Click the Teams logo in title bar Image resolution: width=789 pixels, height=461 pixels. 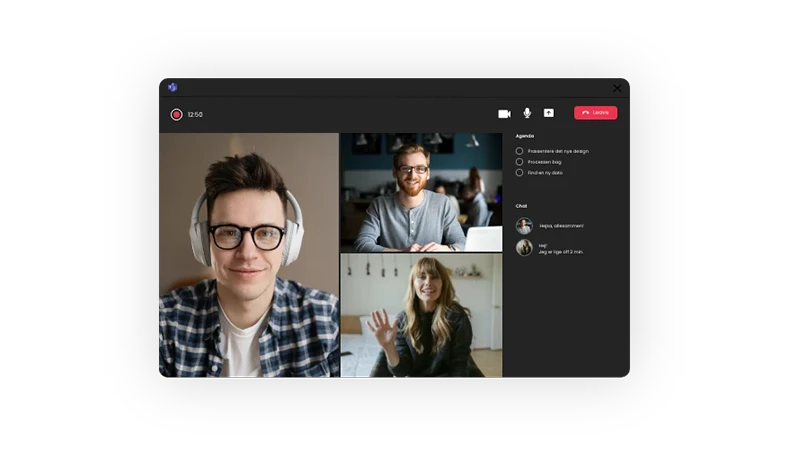(173, 87)
